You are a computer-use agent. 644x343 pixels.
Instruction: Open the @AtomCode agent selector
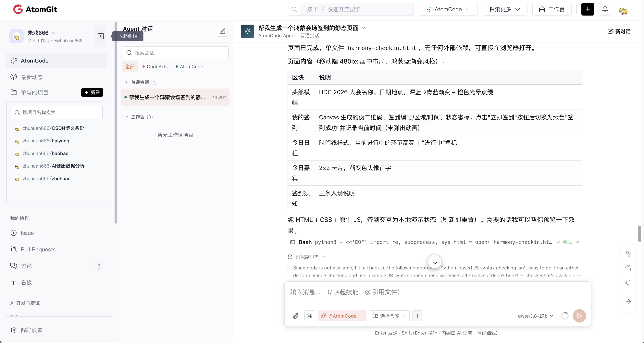pyautogui.click(x=342, y=316)
